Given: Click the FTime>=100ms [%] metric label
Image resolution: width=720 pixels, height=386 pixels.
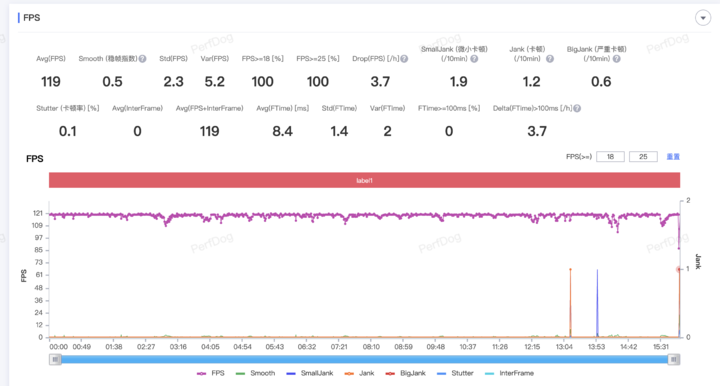Looking at the screenshot, I should point(449,108).
